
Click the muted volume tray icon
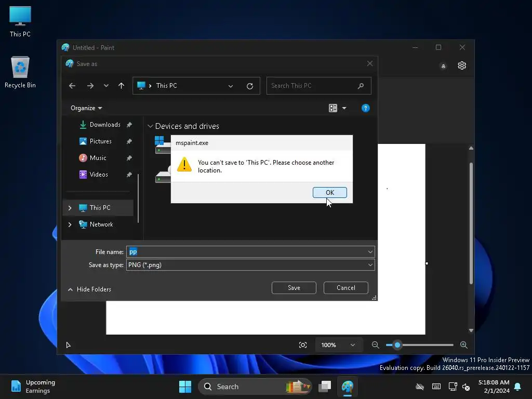(x=466, y=387)
